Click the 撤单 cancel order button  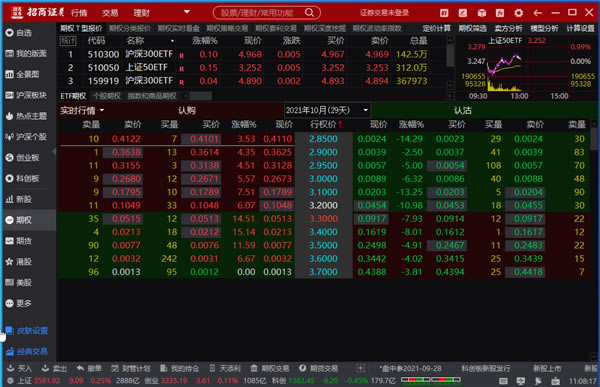click(x=89, y=368)
